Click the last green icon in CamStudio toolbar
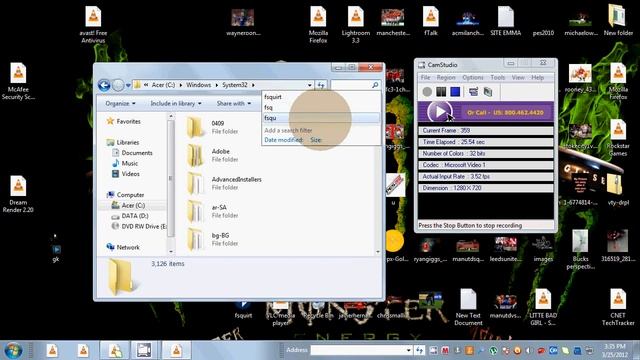640x360 pixels. click(488, 92)
